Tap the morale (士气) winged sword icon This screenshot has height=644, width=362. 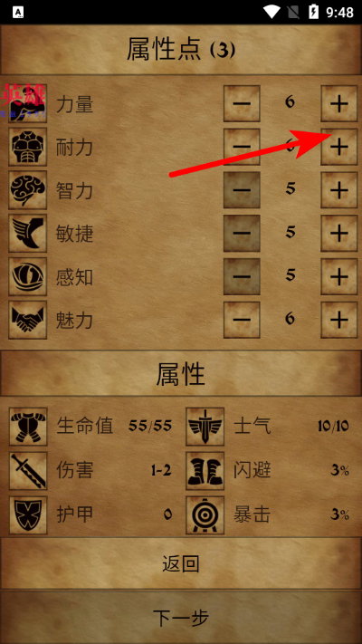[x=205, y=427]
